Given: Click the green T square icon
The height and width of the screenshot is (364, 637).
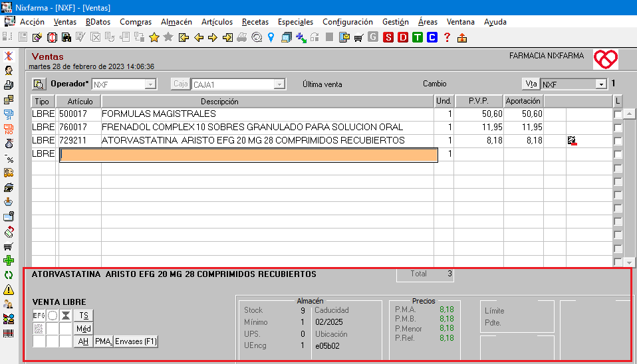Looking at the screenshot, I should tap(417, 38).
